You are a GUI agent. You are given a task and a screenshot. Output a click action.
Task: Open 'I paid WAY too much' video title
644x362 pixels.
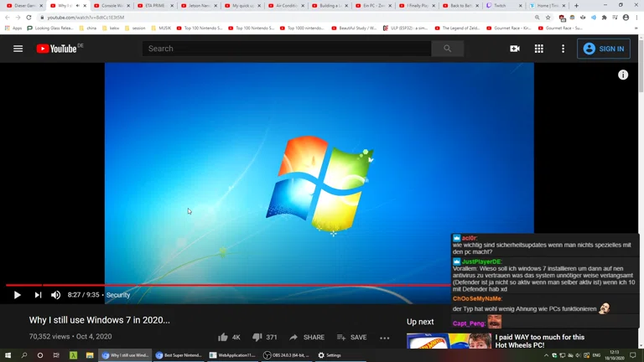click(x=540, y=341)
